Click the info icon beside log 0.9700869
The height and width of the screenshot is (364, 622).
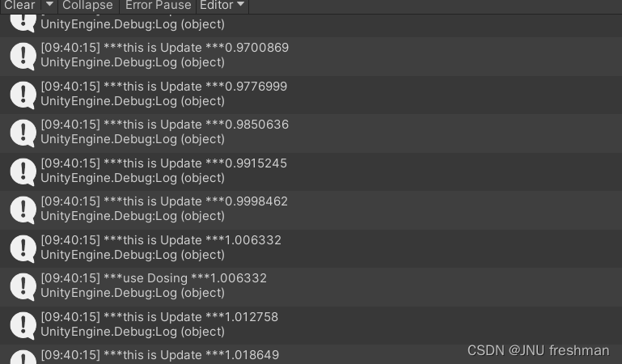[23, 56]
